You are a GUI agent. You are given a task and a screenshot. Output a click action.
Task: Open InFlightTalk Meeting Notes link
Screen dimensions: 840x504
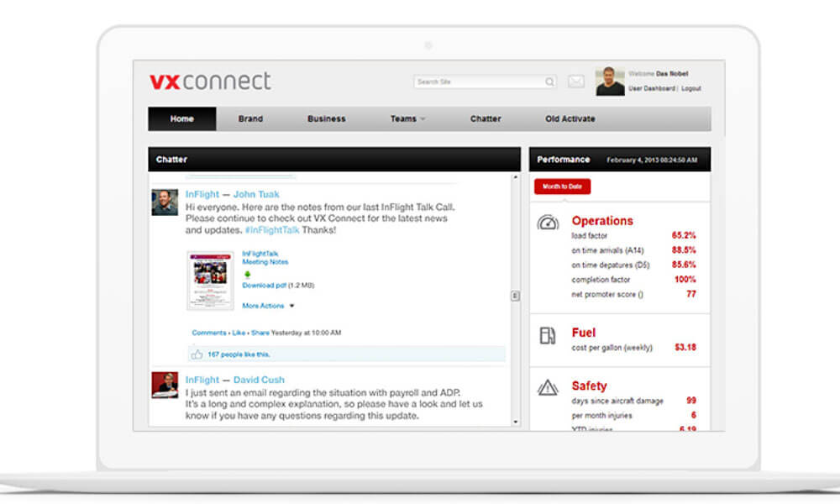265,258
